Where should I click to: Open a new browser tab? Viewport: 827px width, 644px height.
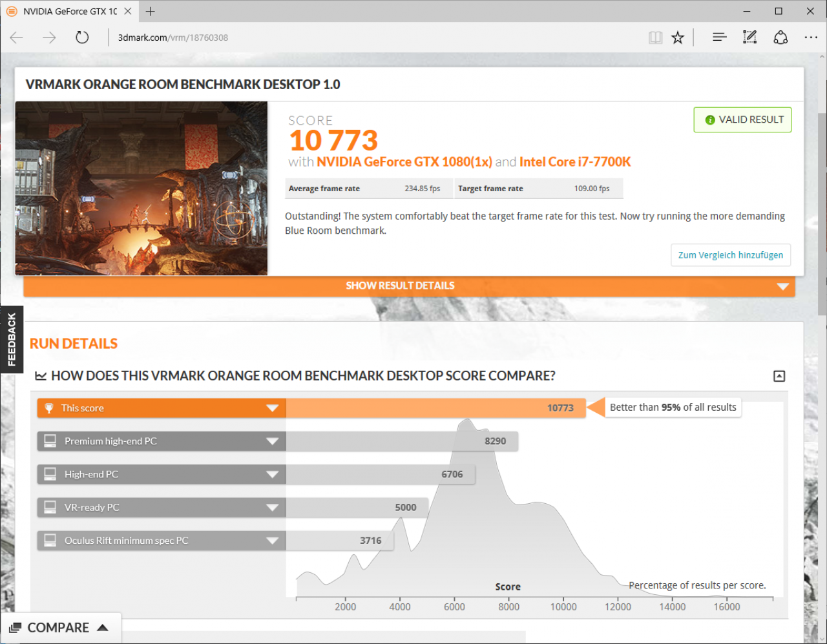pos(150,11)
